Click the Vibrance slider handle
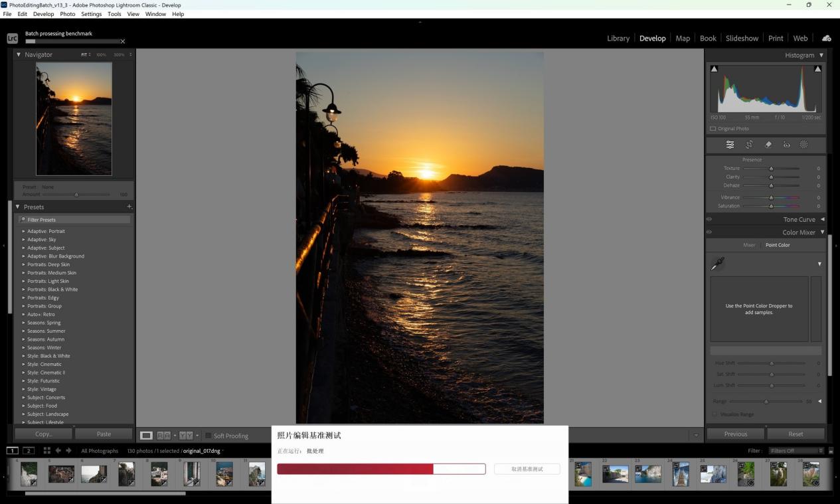The image size is (840, 504). pos(771,198)
